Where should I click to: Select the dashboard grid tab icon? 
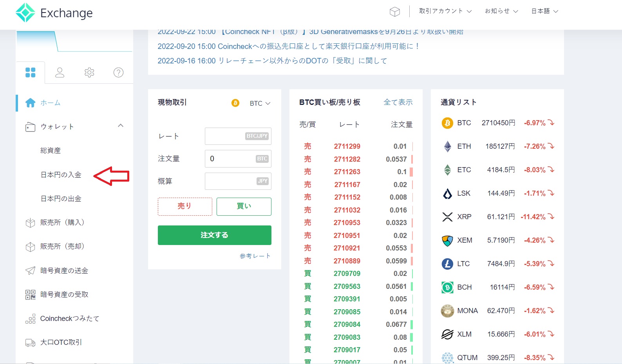[30, 72]
